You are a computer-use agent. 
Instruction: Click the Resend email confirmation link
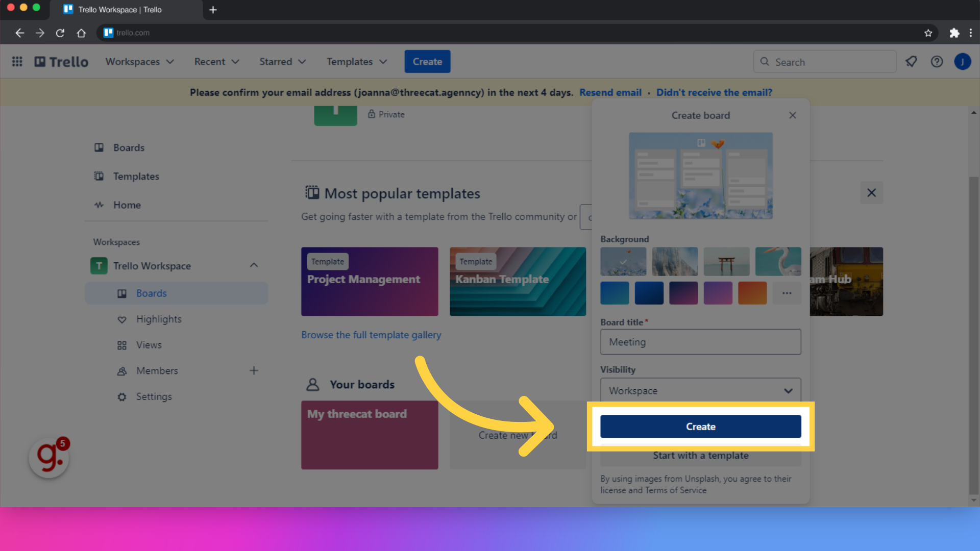click(x=610, y=92)
